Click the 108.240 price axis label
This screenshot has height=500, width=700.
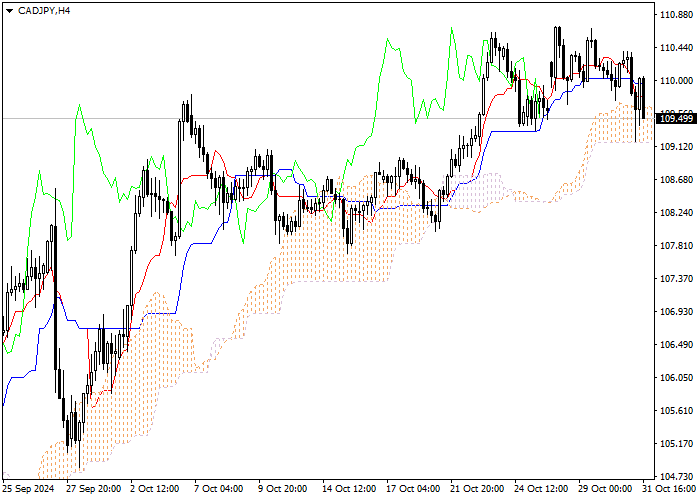pos(676,213)
